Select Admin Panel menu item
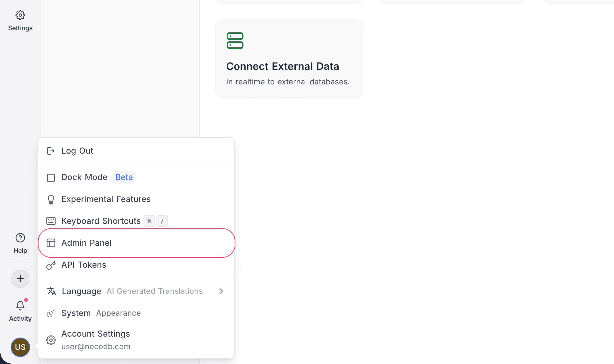Image resolution: width=614 pixels, height=364 pixels. tap(86, 243)
